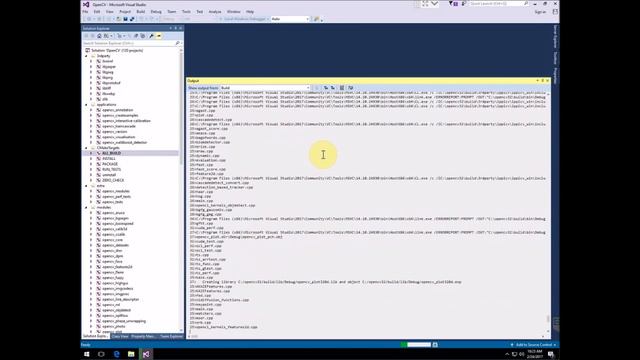Expand the ALL_BUILD project node
Image resolution: width=640 pixels, height=360 pixels.
coord(91,153)
